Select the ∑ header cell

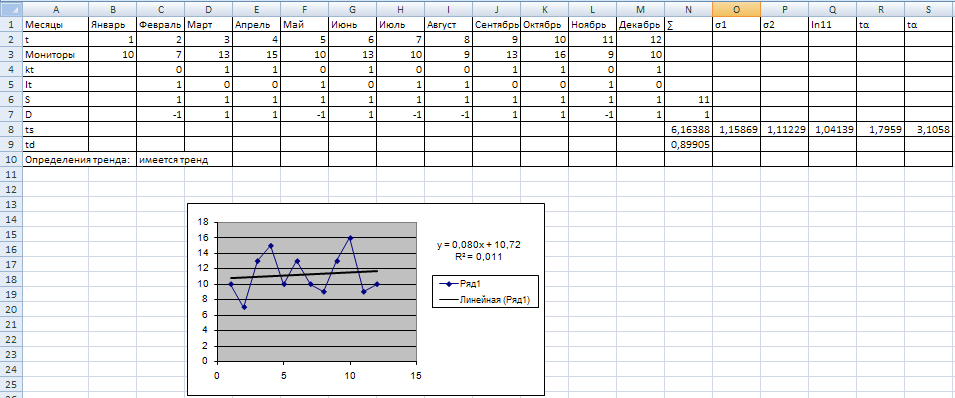[688, 25]
